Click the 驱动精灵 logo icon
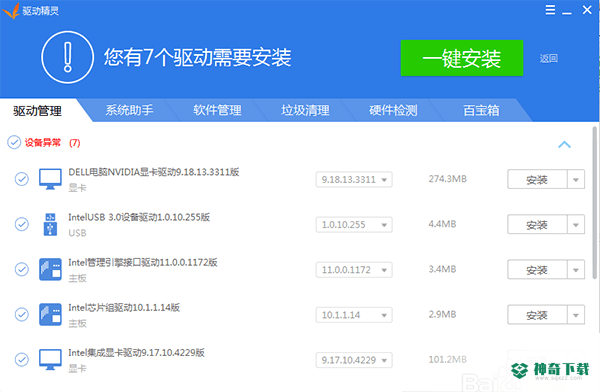Screen dimensions: 600x392 pos(11,11)
